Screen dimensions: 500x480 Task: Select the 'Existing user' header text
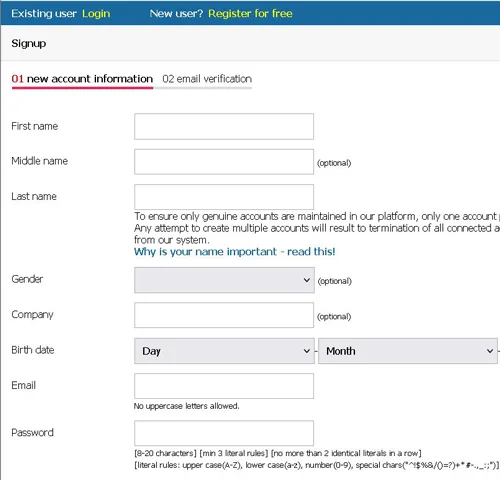[44, 14]
